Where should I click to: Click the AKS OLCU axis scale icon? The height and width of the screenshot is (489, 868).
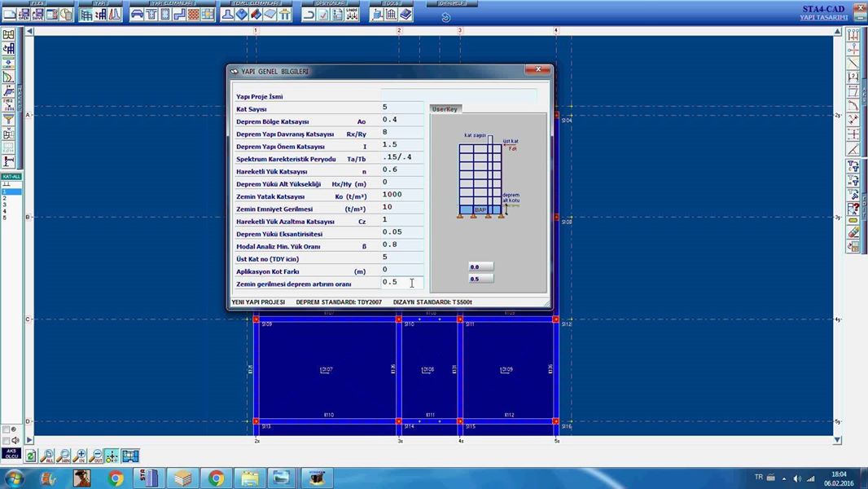pyautogui.click(x=11, y=454)
